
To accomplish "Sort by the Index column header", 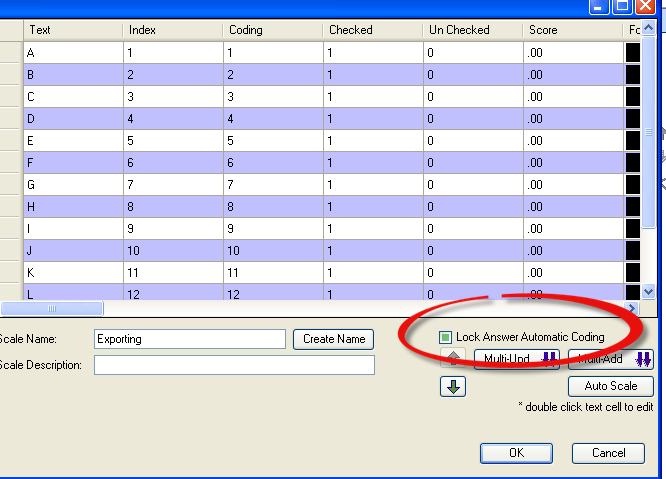I will coord(173,30).
